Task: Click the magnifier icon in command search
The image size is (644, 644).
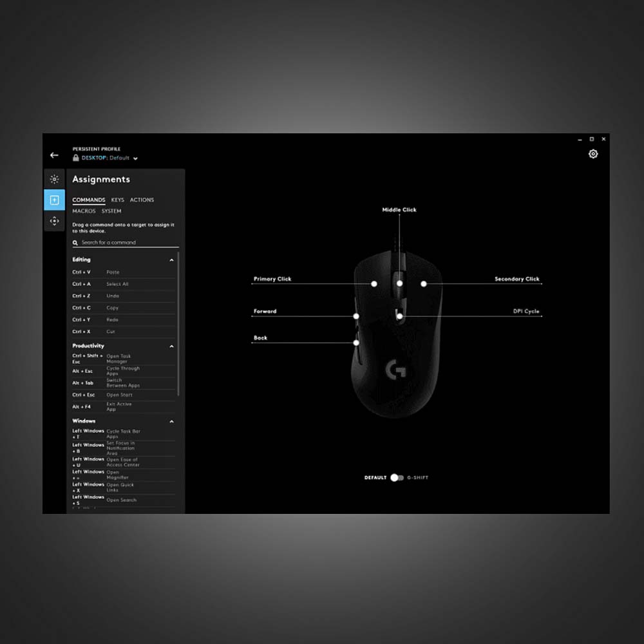Action: tap(75, 243)
